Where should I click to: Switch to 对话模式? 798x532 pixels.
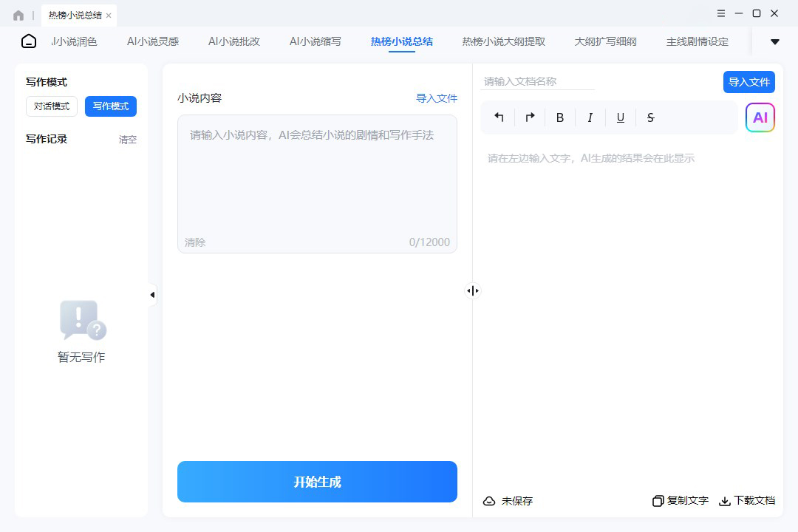tap(52, 106)
